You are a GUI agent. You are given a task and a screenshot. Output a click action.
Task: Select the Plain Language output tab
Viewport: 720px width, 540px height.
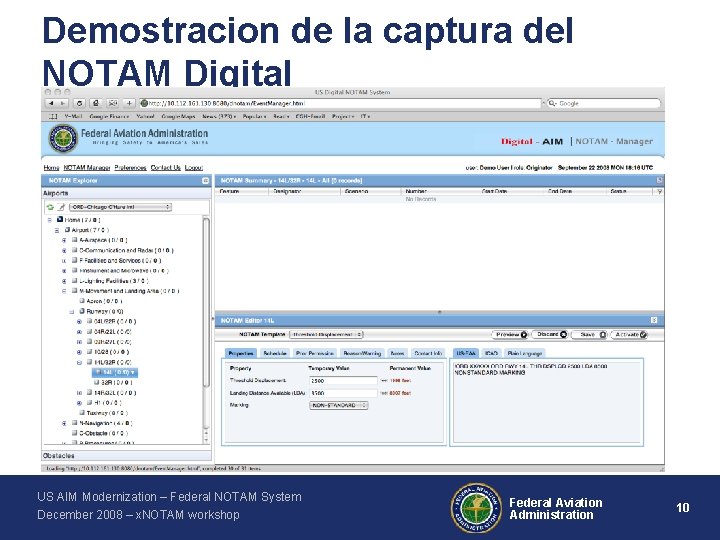524,353
